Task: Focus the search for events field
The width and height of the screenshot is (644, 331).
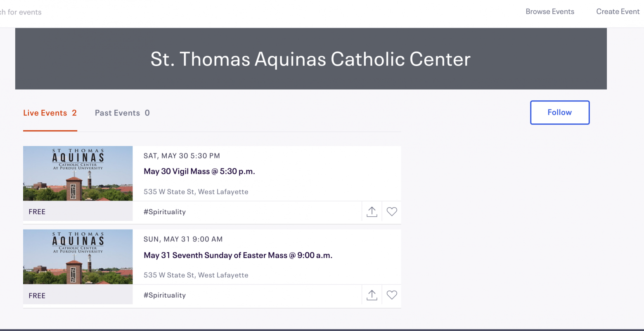Action: [21, 12]
